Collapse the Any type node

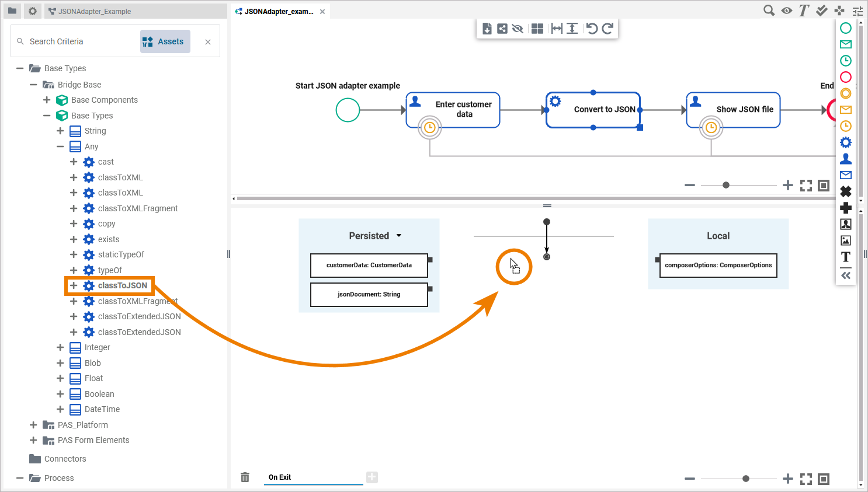[x=60, y=146]
